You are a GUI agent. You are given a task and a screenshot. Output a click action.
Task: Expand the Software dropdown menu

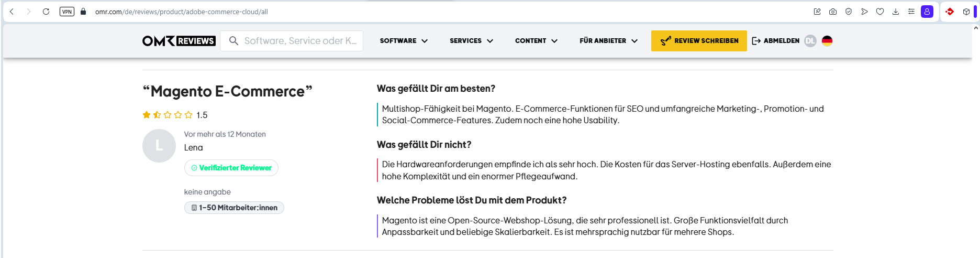pos(404,41)
